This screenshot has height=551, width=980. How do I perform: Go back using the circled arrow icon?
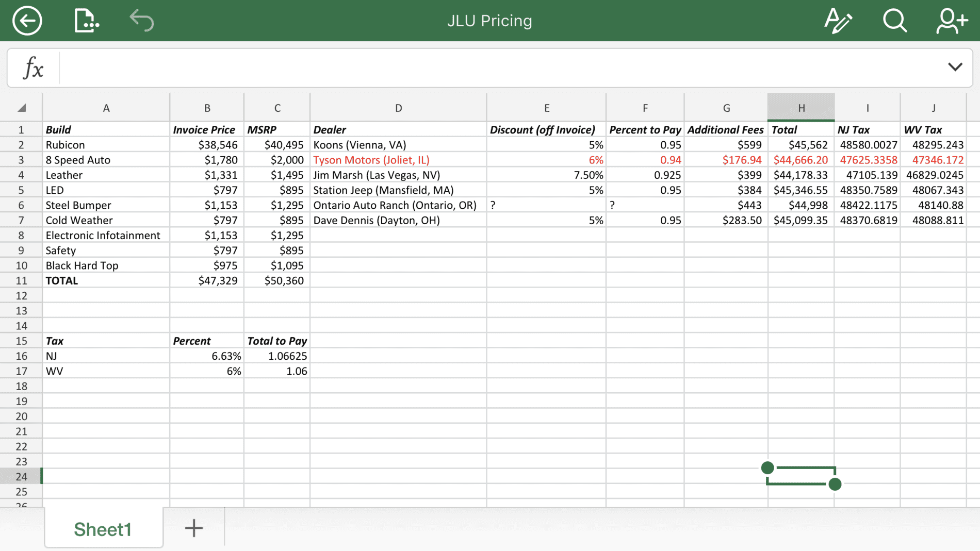pyautogui.click(x=27, y=21)
